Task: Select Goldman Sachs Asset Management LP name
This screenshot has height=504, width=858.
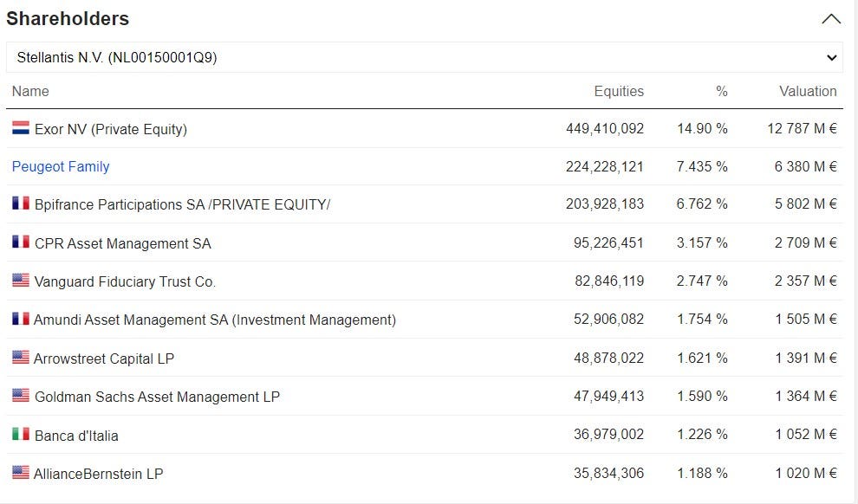Action: [157, 397]
